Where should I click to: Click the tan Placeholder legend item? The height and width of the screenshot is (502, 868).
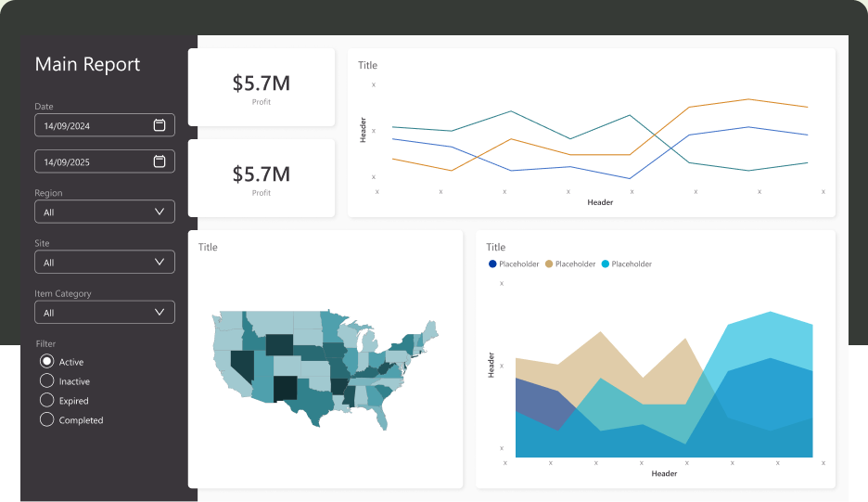tap(570, 264)
